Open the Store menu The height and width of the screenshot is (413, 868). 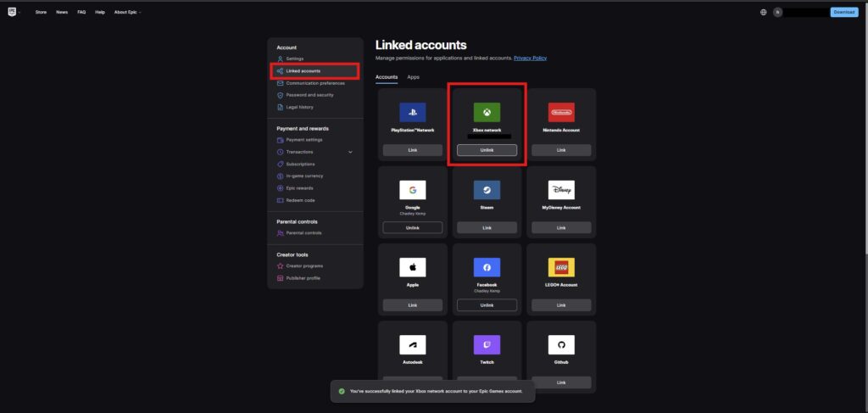[x=41, y=12]
